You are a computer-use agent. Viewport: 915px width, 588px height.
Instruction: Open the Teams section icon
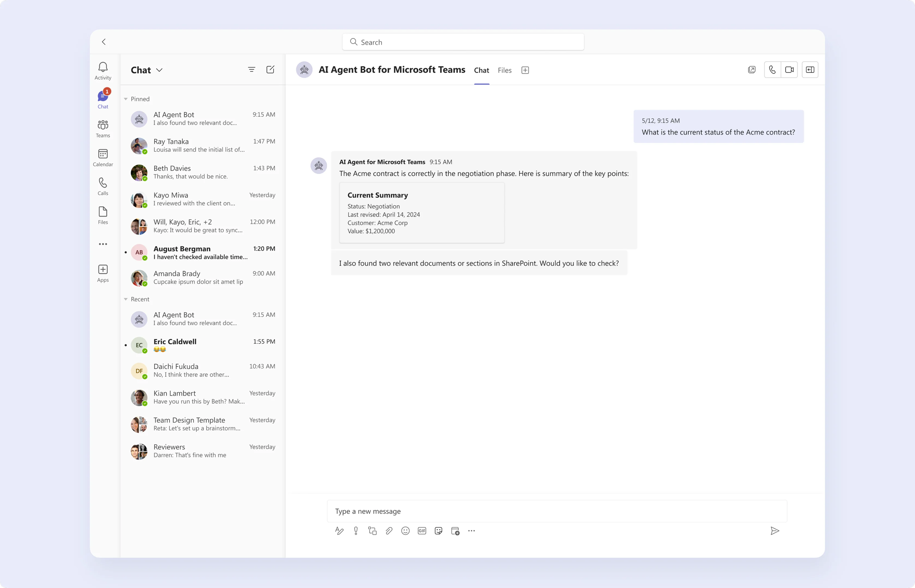(x=103, y=129)
